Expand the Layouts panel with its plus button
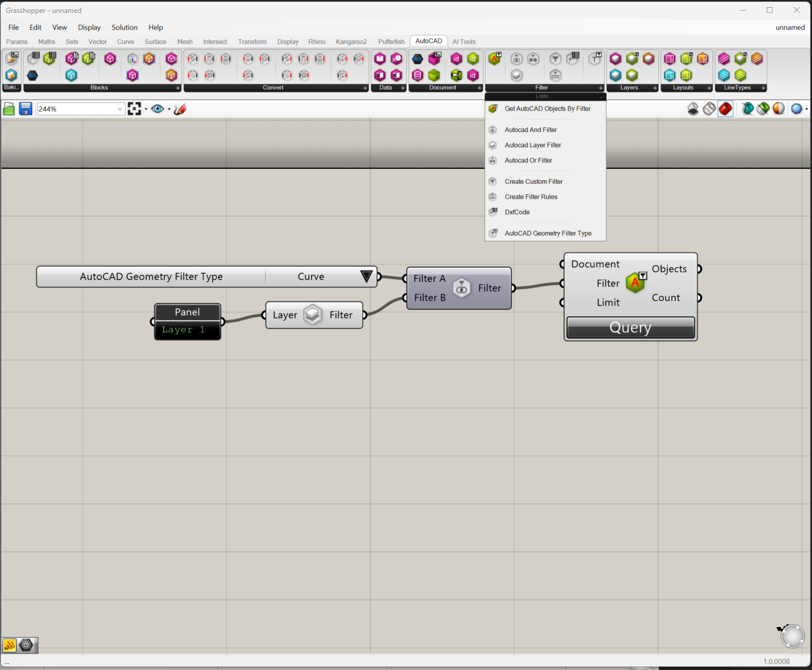The image size is (812, 670). click(x=709, y=88)
